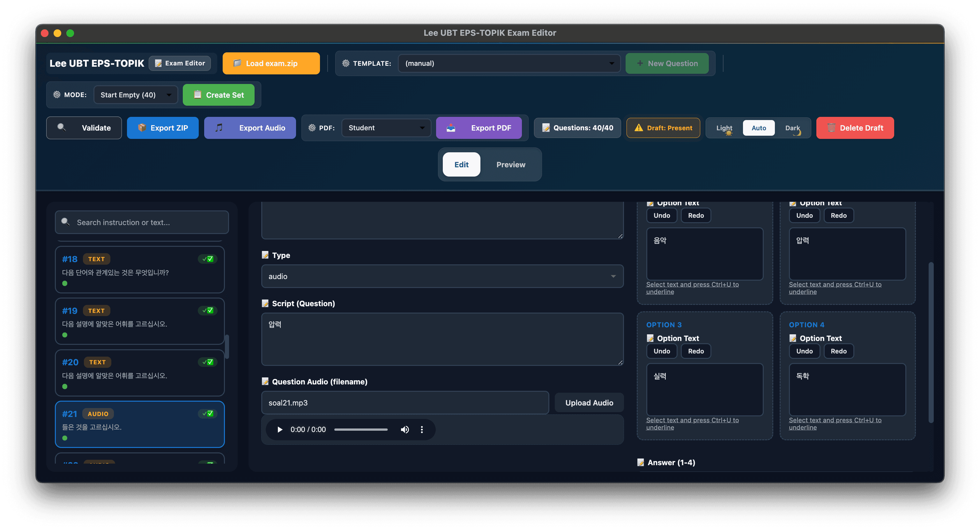Click the Export ZIP package icon
This screenshot has height=530, width=980.
pos(142,127)
